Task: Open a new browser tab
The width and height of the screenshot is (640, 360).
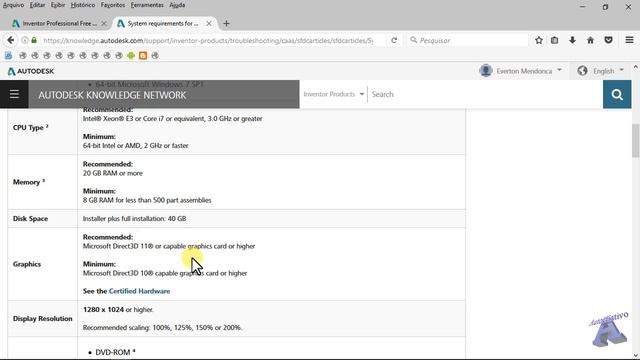Action: pos(226,24)
